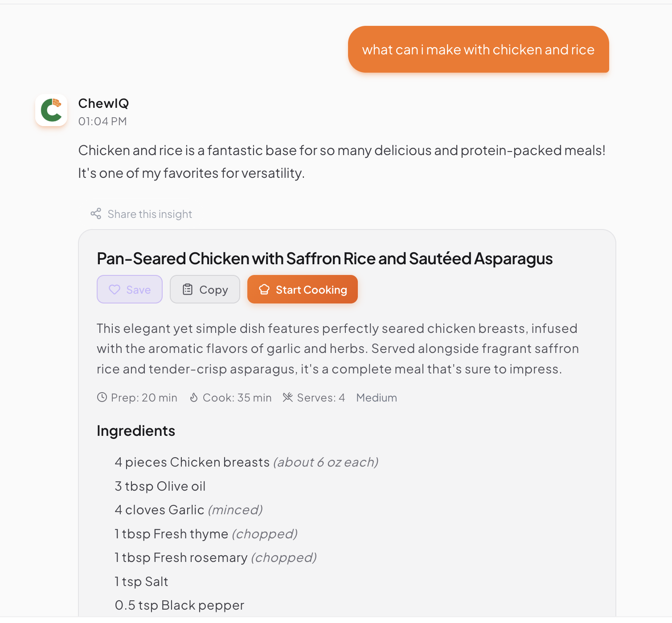This screenshot has width=672, height=623.
Task: Select the Olive oil ingredient line
Action: click(x=160, y=486)
